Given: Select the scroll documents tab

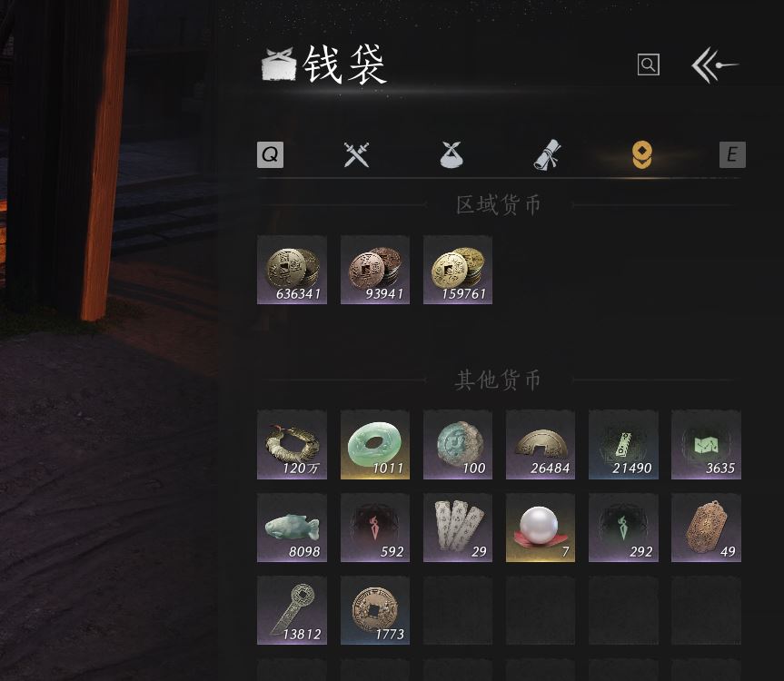Looking at the screenshot, I should tap(547, 154).
